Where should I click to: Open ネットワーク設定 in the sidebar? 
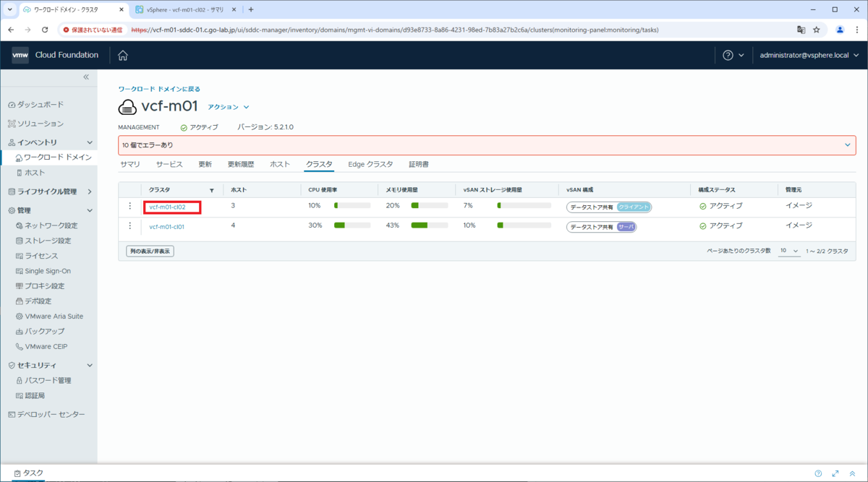point(46,225)
